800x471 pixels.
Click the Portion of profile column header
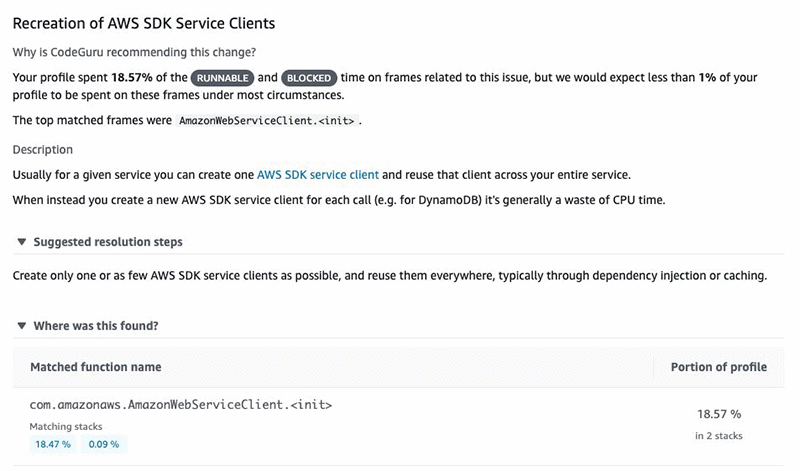(x=718, y=367)
